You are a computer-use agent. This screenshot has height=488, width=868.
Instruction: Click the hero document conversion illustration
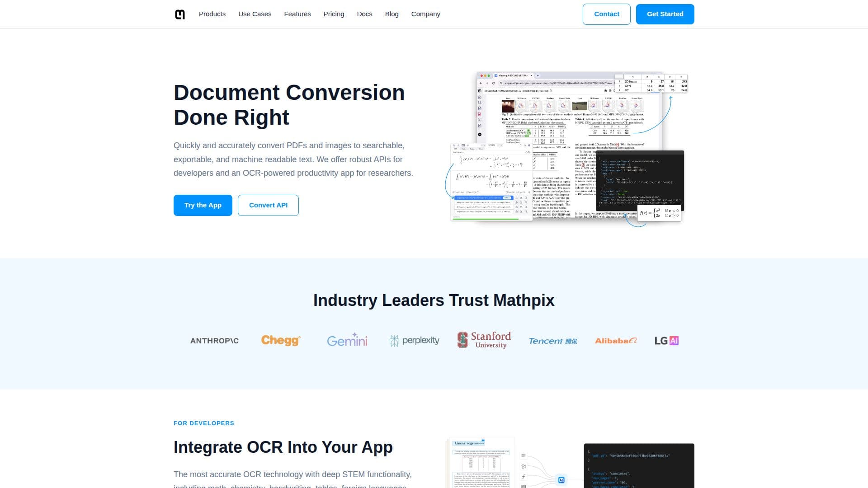click(x=566, y=149)
